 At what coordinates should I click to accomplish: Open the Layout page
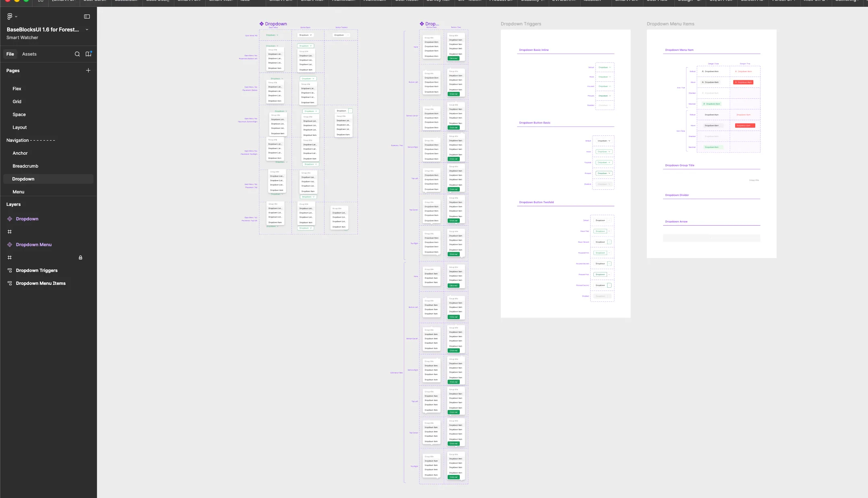coord(19,127)
